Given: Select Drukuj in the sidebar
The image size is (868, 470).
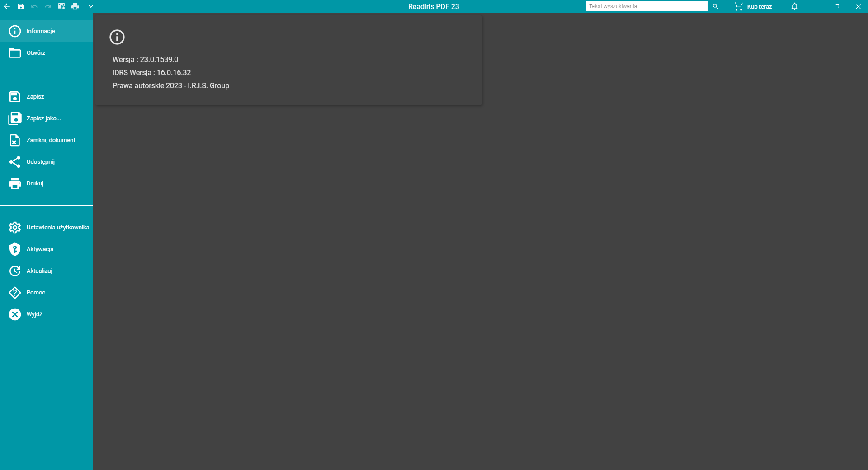Looking at the screenshot, I should click(47, 184).
